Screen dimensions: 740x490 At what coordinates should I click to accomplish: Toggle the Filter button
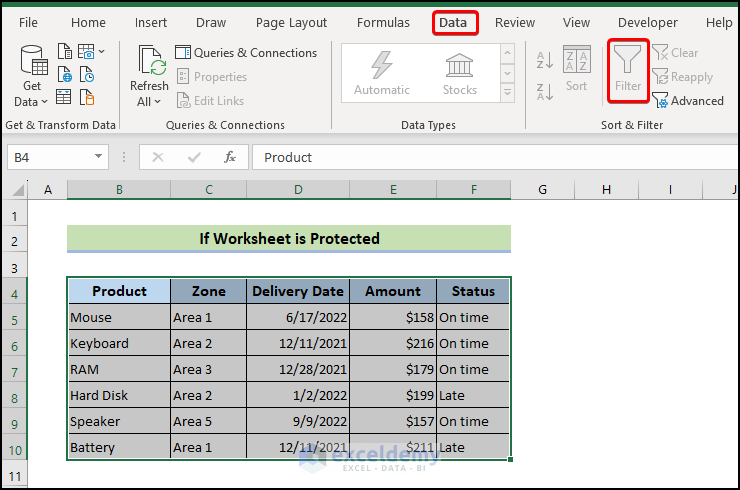[x=628, y=70]
